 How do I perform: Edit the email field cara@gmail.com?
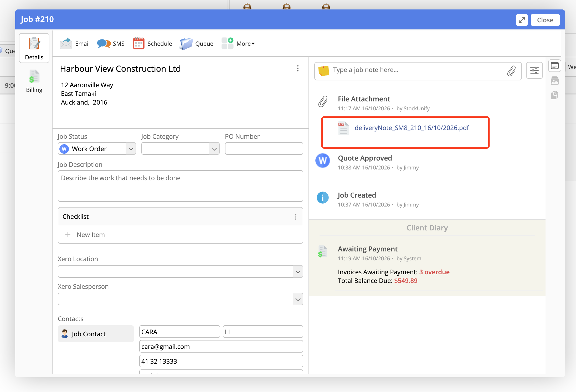tap(221, 347)
